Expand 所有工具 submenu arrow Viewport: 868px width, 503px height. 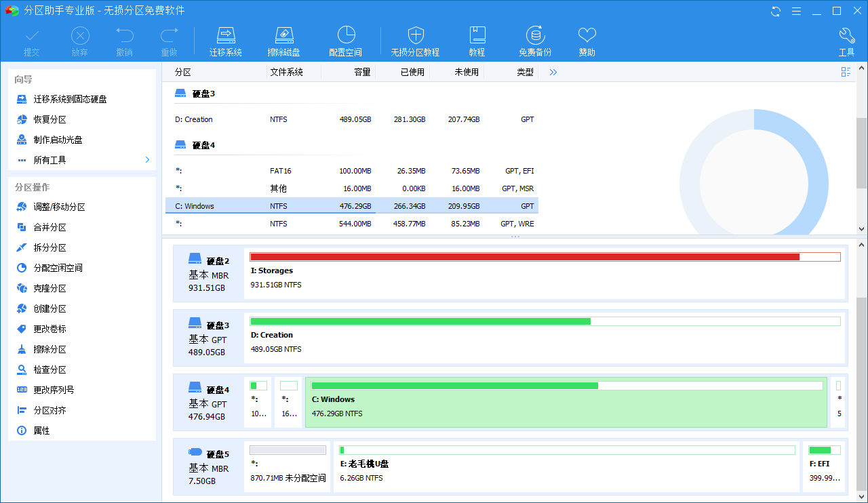click(x=147, y=160)
